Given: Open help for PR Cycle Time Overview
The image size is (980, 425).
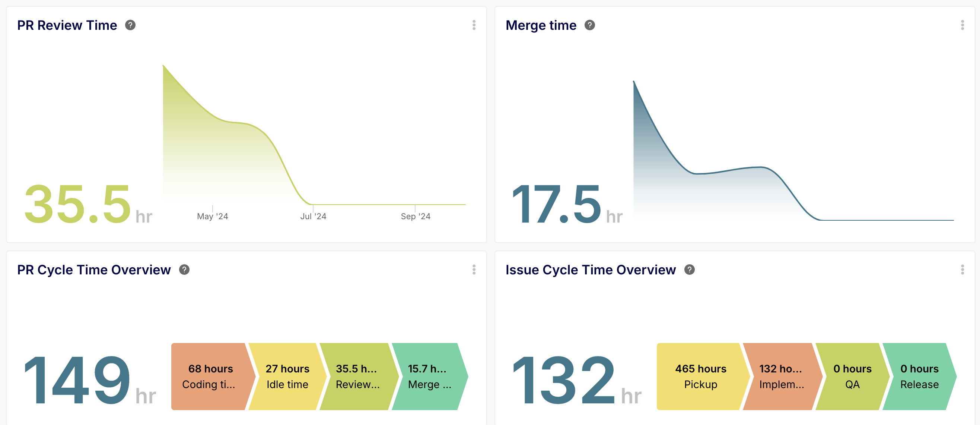Looking at the screenshot, I should [x=184, y=270].
